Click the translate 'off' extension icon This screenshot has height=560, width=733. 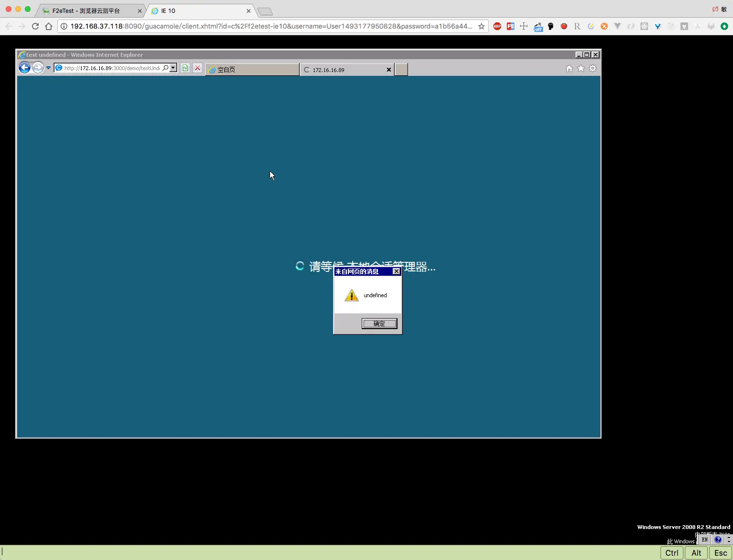point(538,27)
